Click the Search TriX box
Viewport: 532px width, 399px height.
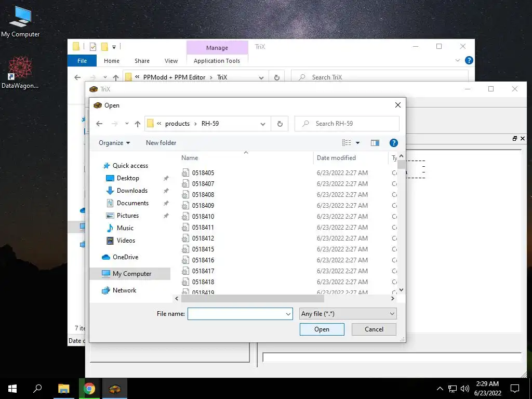pyautogui.click(x=380, y=77)
